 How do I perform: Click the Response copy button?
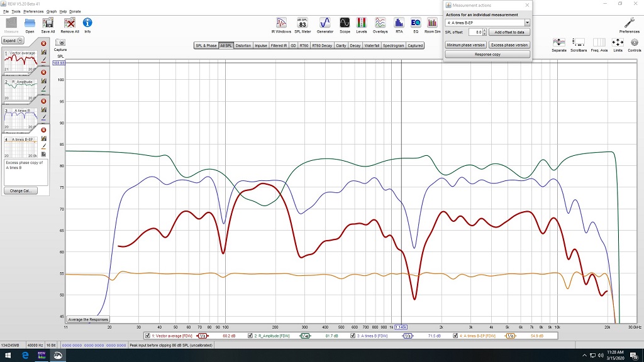pyautogui.click(x=487, y=54)
